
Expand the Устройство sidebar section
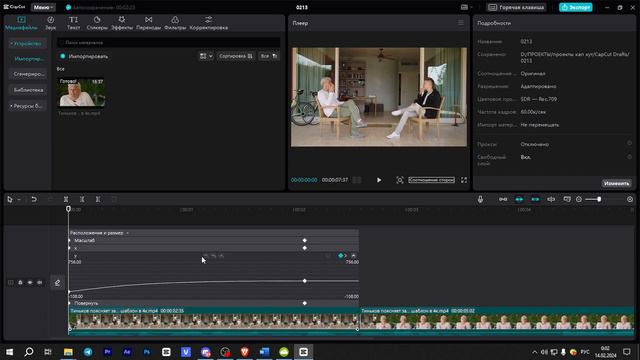coord(27,43)
